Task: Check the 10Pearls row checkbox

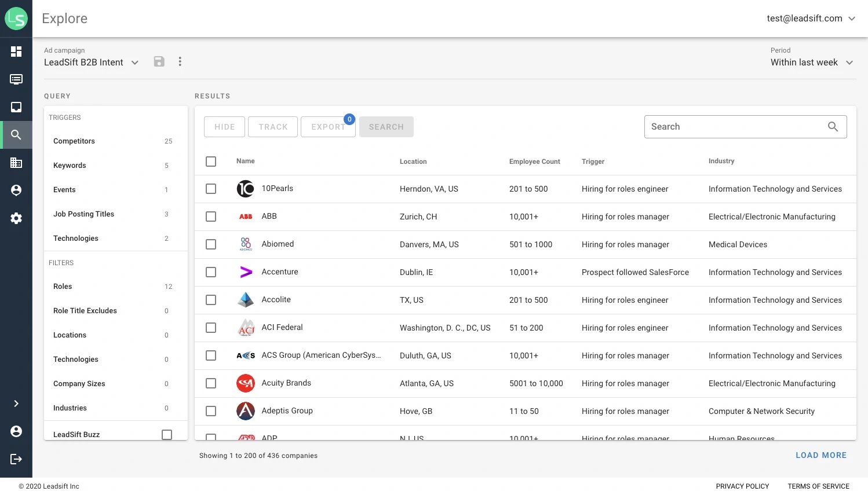Action: 211,189
